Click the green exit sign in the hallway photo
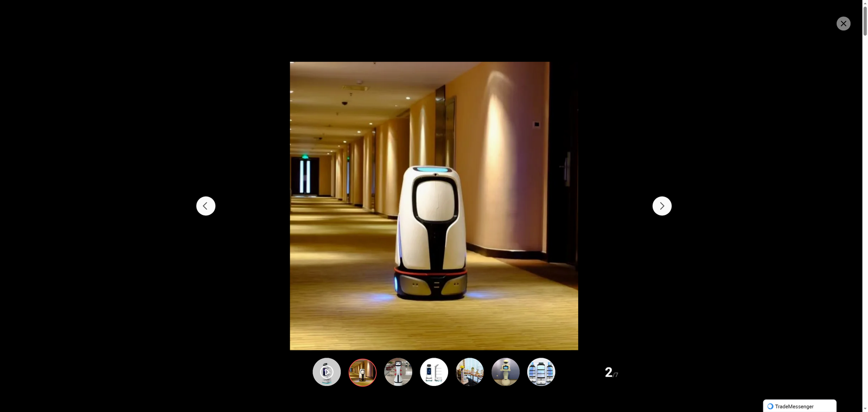The image size is (868, 412). pos(305,157)
